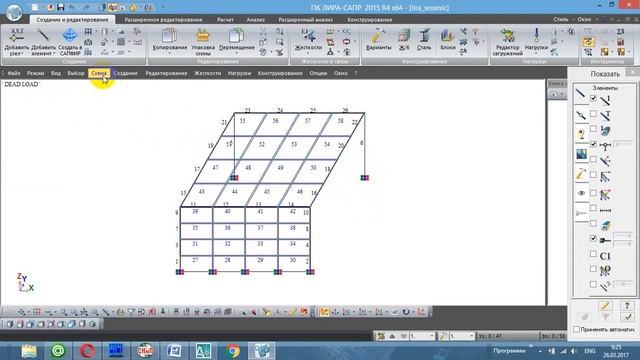640x360 pixels.
Task: Expand the Добавить элемент dropdown arrow
Action: [53, 54]
